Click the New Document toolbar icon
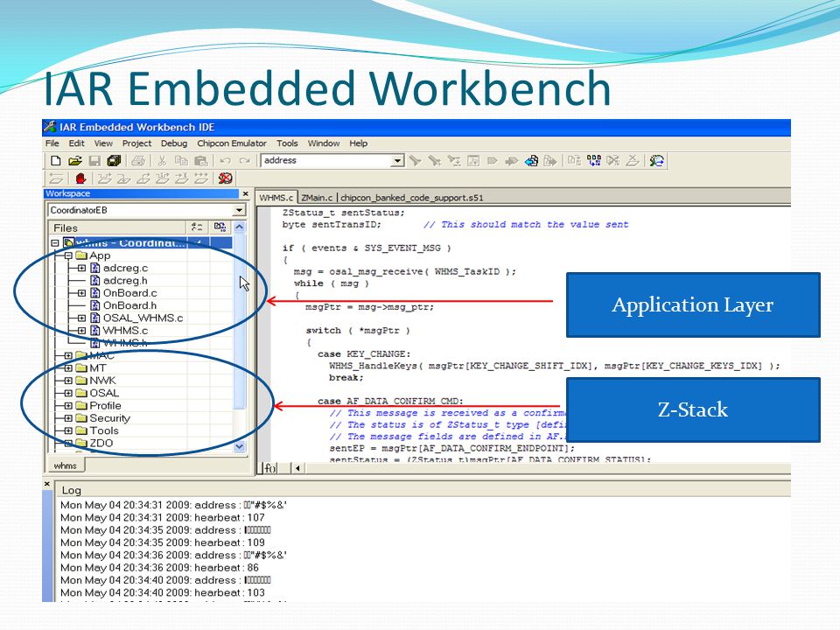This screenshot has width=840, height=630. pos(56,161)
